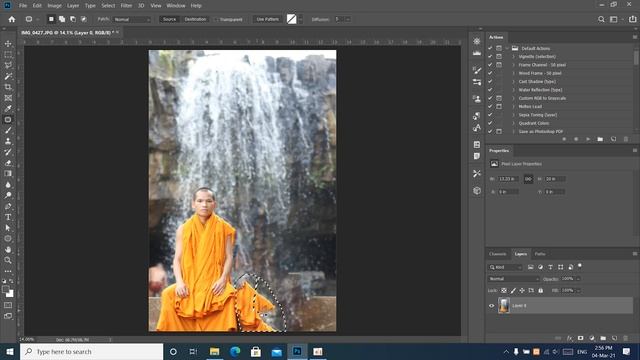The width and height of the screenshot is (640, 360).
Task: Open layer blend mode Normal dropdown
Action: [x=513, y=279]
